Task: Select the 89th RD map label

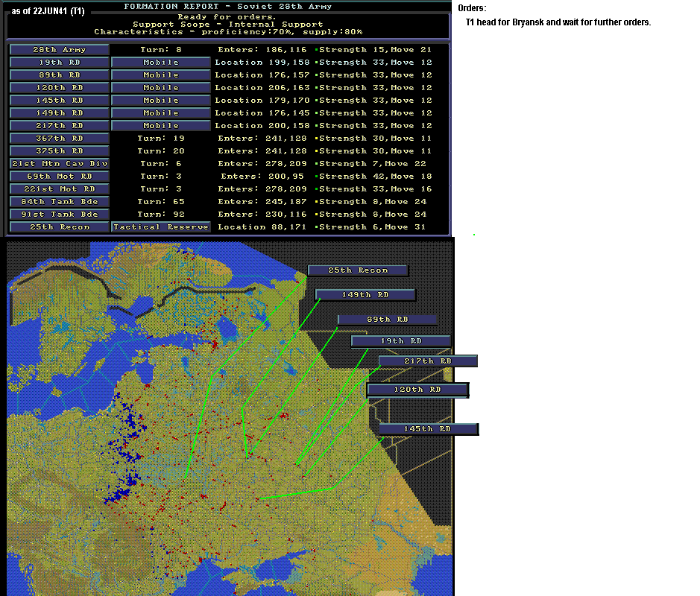Action: click(x=387, y=320)
